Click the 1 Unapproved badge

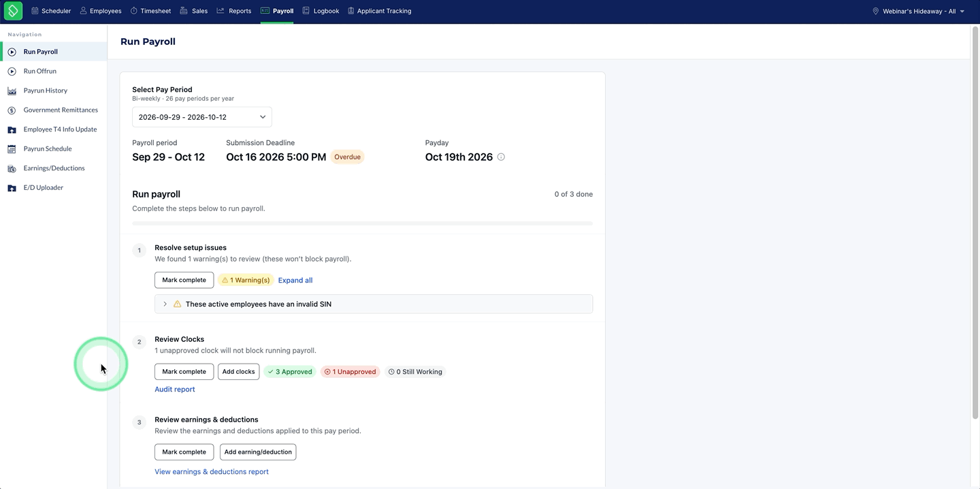(350, 372)
